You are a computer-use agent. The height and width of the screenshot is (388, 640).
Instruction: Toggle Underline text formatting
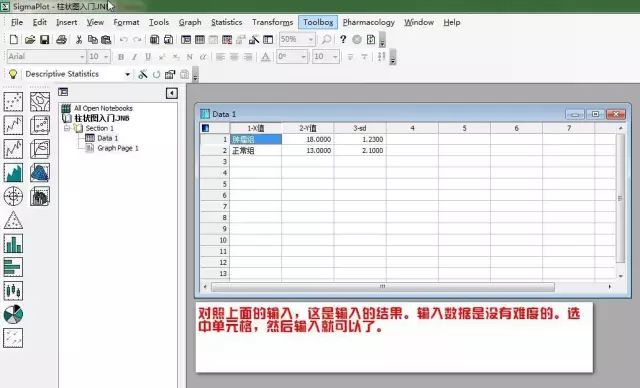[x=148, y=57]
